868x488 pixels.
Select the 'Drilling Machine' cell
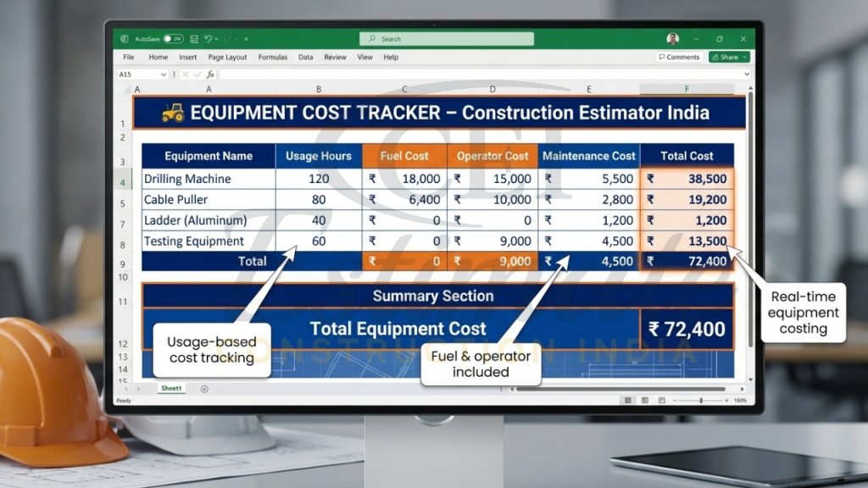209,179
